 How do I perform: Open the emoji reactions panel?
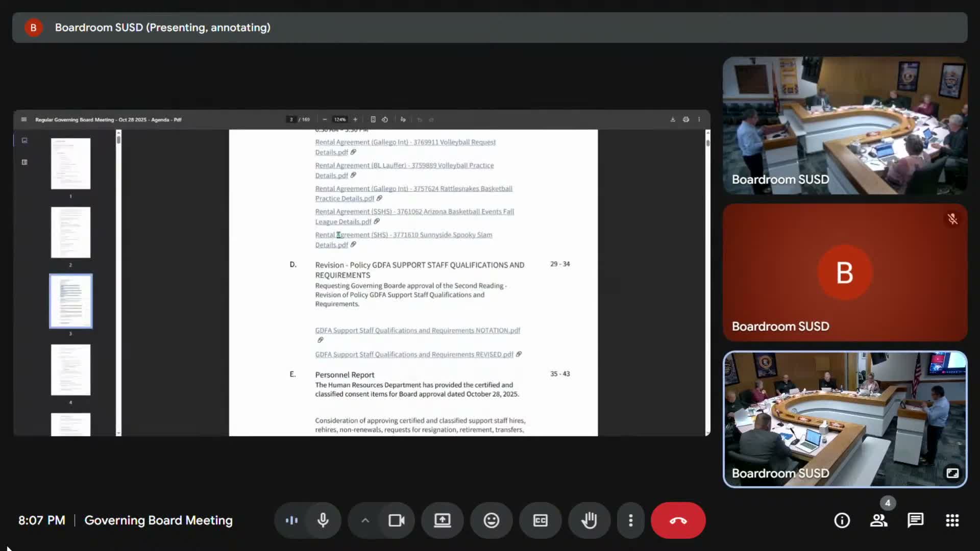491,520
